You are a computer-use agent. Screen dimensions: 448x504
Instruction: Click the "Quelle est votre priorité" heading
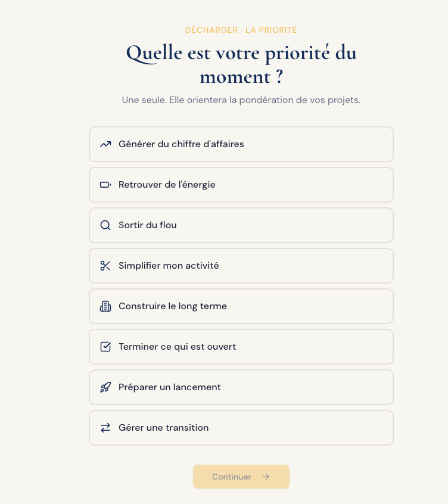point(241,64)
